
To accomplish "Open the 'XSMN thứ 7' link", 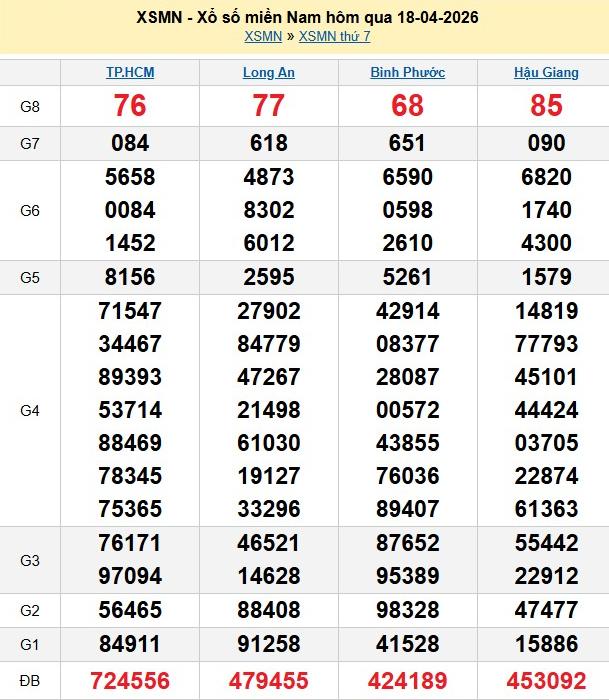I will point(334,37).
